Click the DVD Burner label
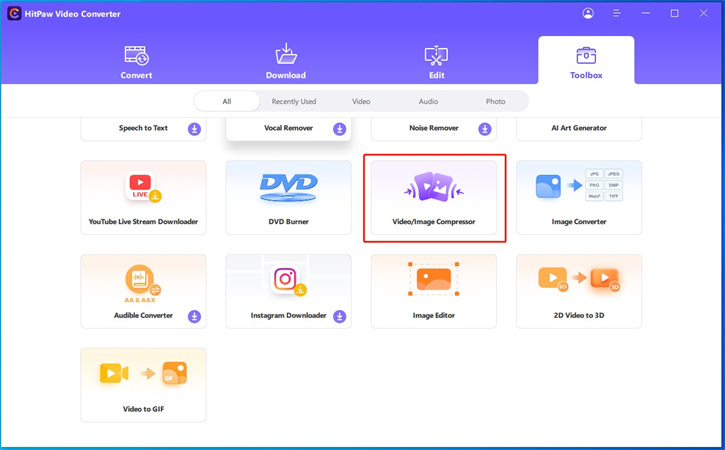 tap(289, 222)
